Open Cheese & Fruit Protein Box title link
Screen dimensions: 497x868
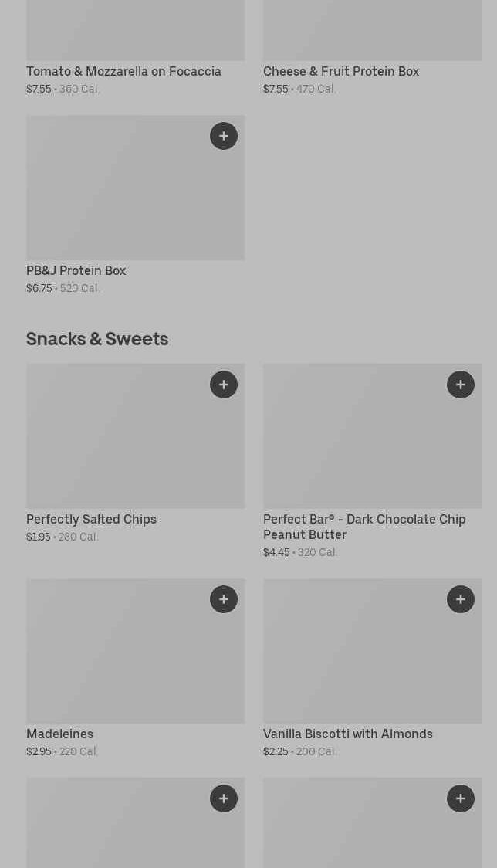pyautogui.click(x=341, y=71)
